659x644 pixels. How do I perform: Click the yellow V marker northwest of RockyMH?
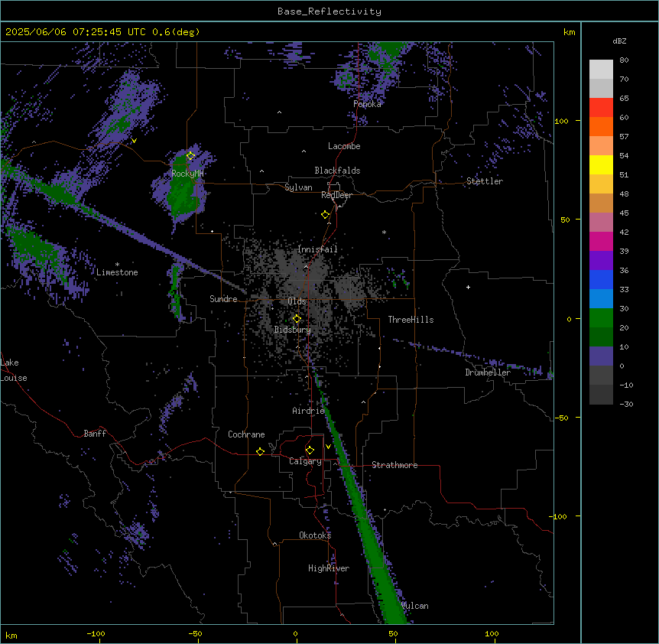(134, 141)
